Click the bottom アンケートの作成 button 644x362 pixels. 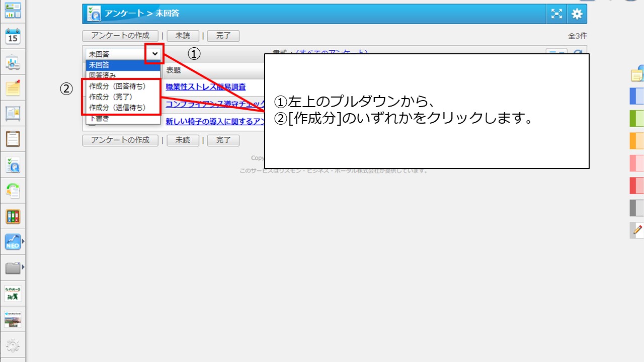point(120,140)
